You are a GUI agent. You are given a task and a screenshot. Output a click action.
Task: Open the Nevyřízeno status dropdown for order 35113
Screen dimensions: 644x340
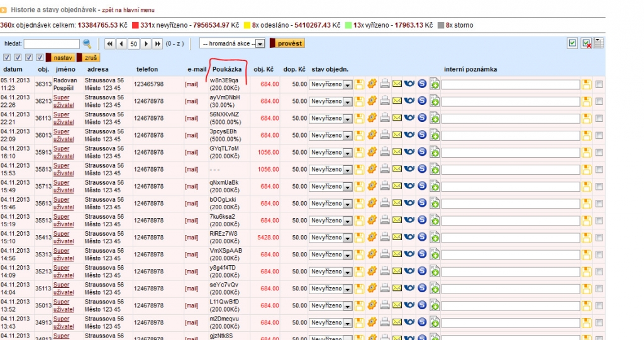pos(331,288)
